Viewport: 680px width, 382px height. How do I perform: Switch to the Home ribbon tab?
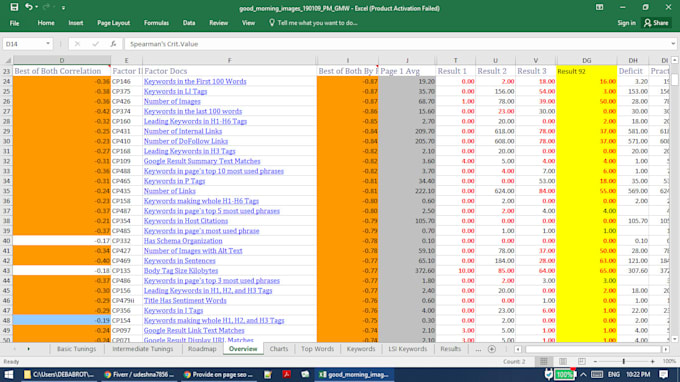click(x=46, y=23)
